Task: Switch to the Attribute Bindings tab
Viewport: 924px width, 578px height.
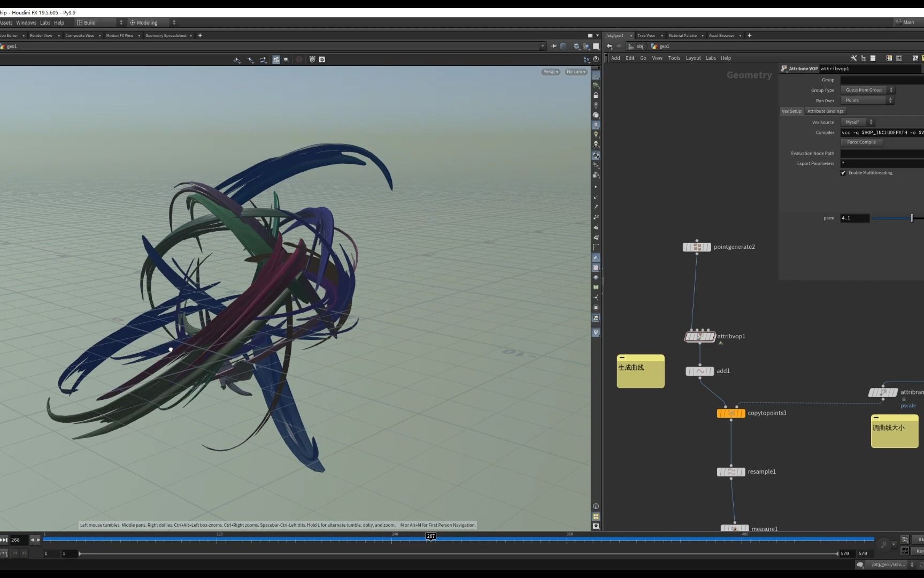Action: pyautogui.click(x=825, y=111)
